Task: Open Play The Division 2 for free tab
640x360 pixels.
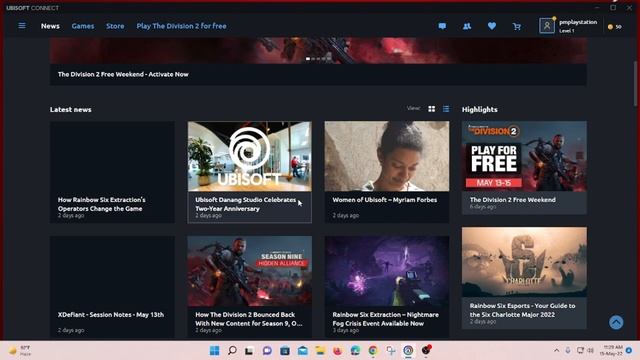Action: [181, 26]
